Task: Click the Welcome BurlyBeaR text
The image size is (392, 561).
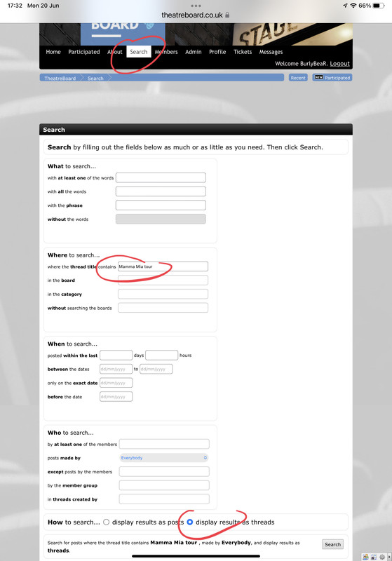Action: click(x=301, y=64)
